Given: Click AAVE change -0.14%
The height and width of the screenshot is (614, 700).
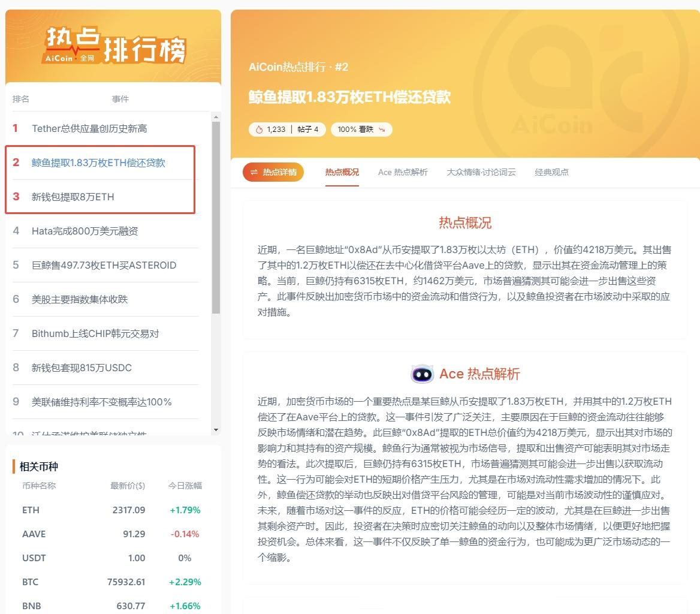Looking at the screenshot, I should pos(185,534).
